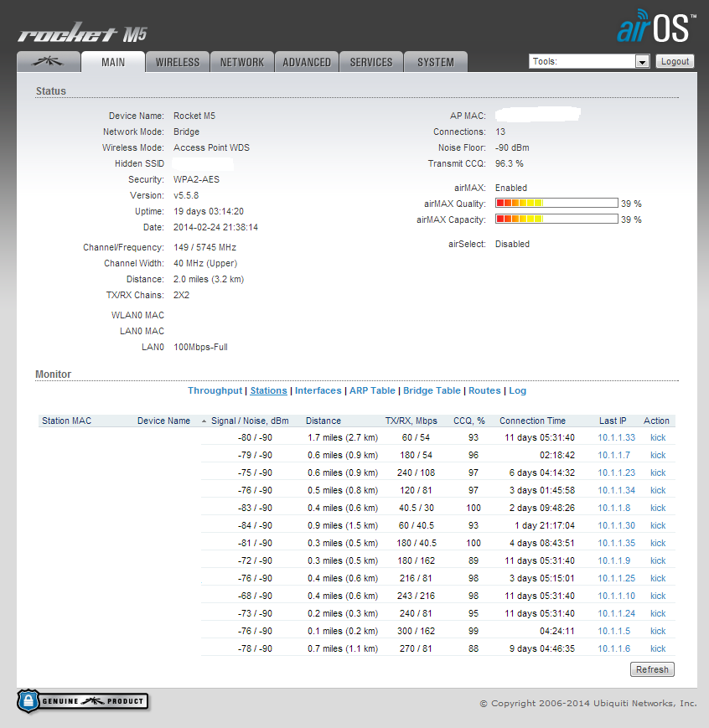
Task: Open station IP 10.1.1.33
Action: (x=616, y=437)
